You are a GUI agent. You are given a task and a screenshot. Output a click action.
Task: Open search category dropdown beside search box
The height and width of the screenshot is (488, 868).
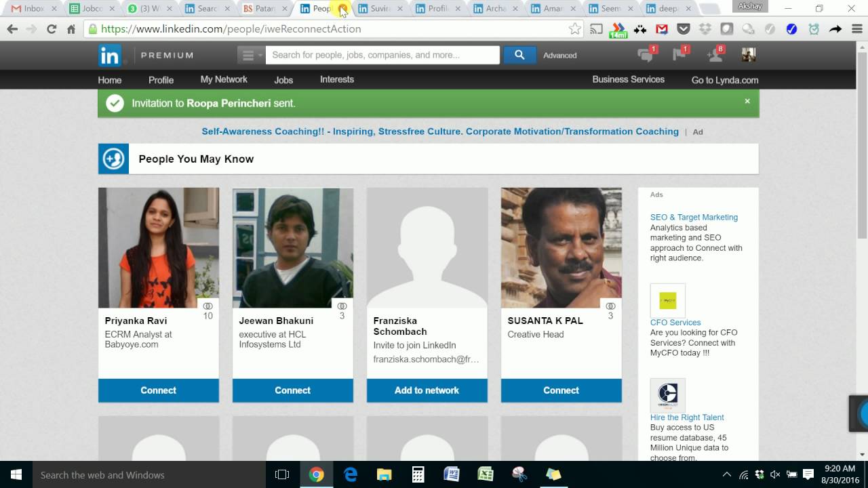click(x=251, y=56)
